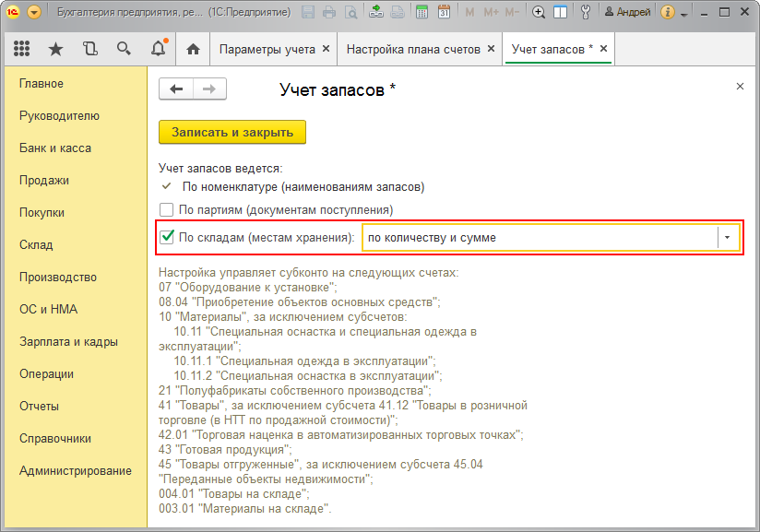Enable По партиям (документам поступления)

pyautogui.click(x=167, y=210)
